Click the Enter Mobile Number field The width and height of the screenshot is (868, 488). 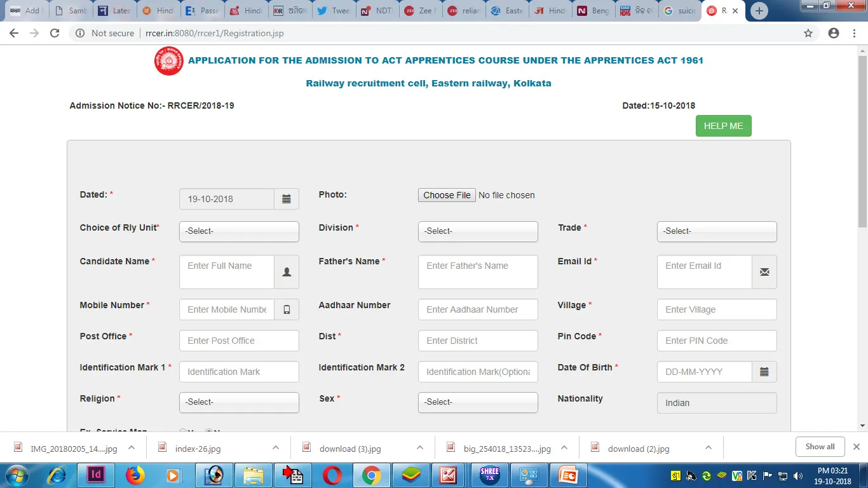[x=227, y=309]
